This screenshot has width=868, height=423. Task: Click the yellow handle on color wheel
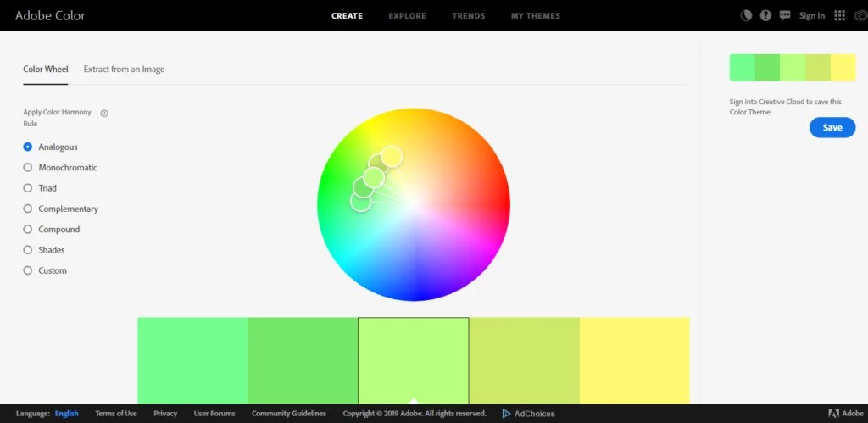coord(392,157)
